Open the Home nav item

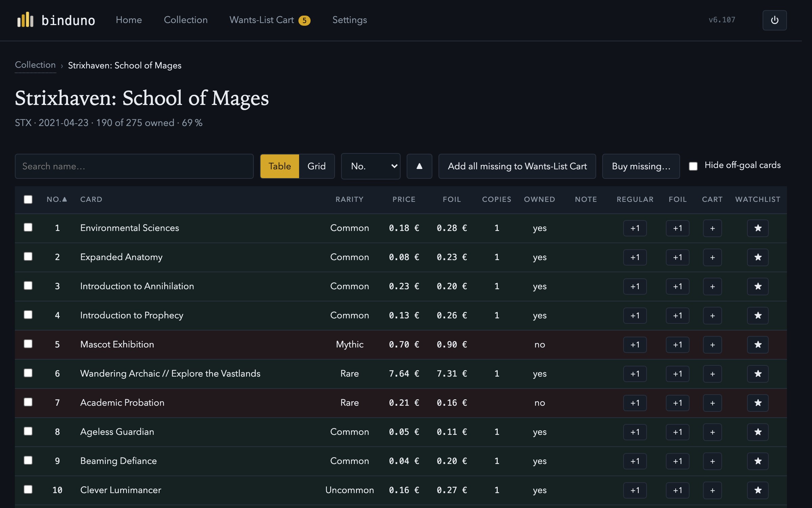click(x=129, y=20)
